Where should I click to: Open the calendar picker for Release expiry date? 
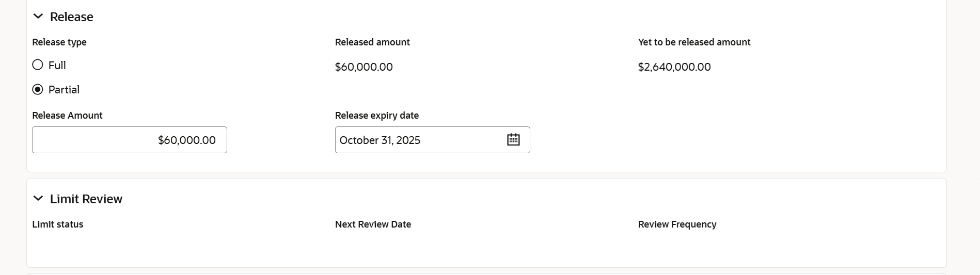click(x=513, y=140)
